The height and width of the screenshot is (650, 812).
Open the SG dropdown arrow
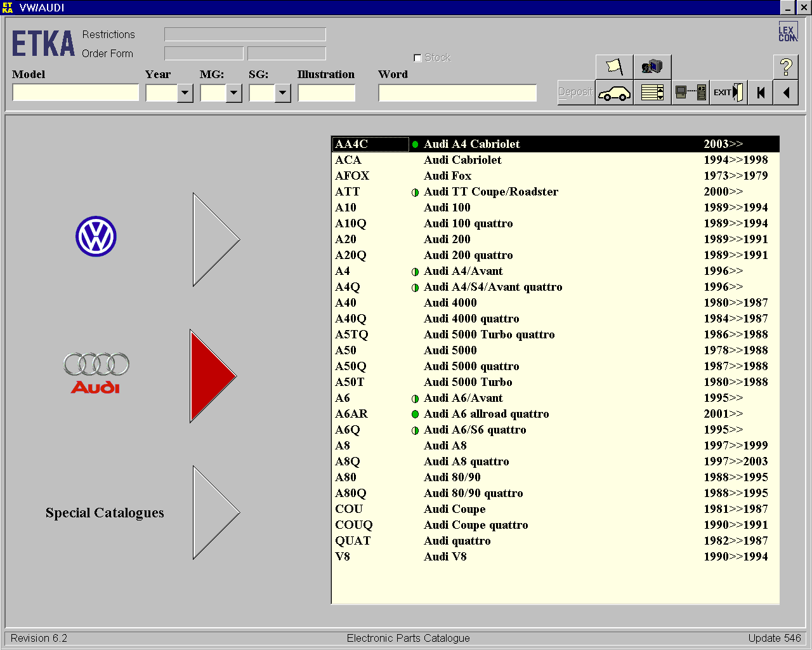point(282,93)
